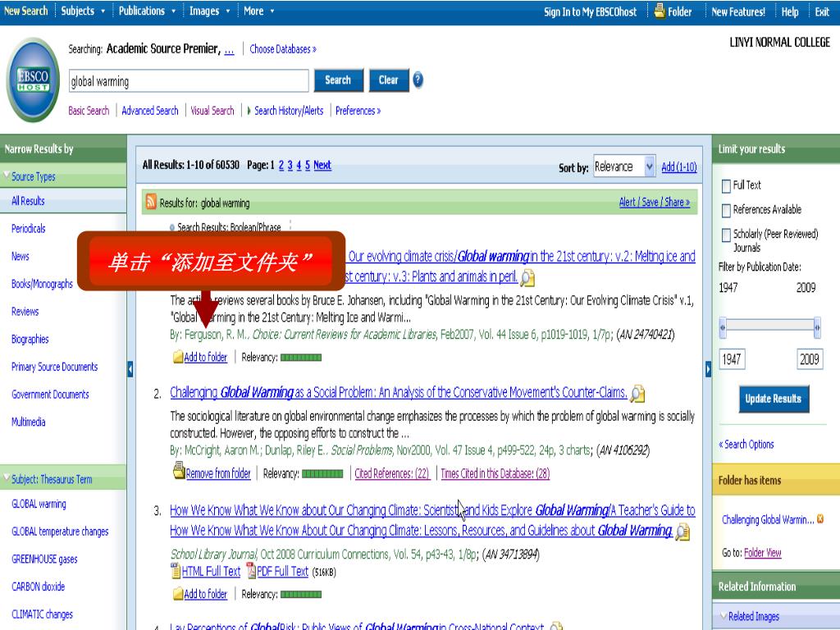Expand the Related Images section
The width and height of the screenshot is (840, 630).
point(724,615)
